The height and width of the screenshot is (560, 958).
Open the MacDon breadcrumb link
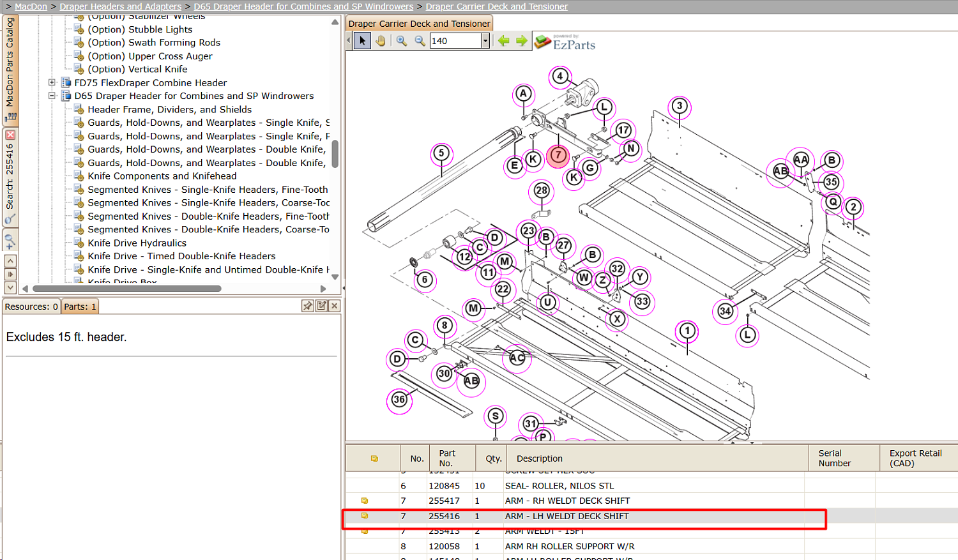click(x=31, y=6)
